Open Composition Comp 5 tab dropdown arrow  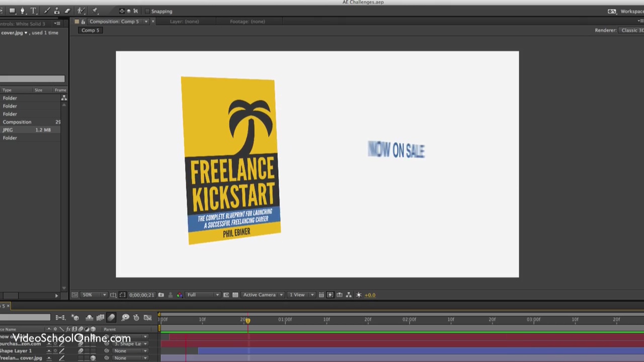tap(146, 22)
